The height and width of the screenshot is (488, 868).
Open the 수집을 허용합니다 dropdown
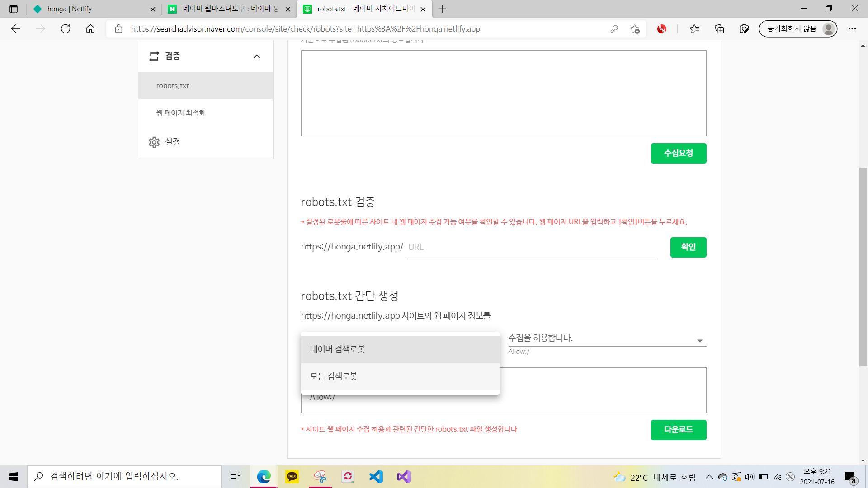coord(607,338)
